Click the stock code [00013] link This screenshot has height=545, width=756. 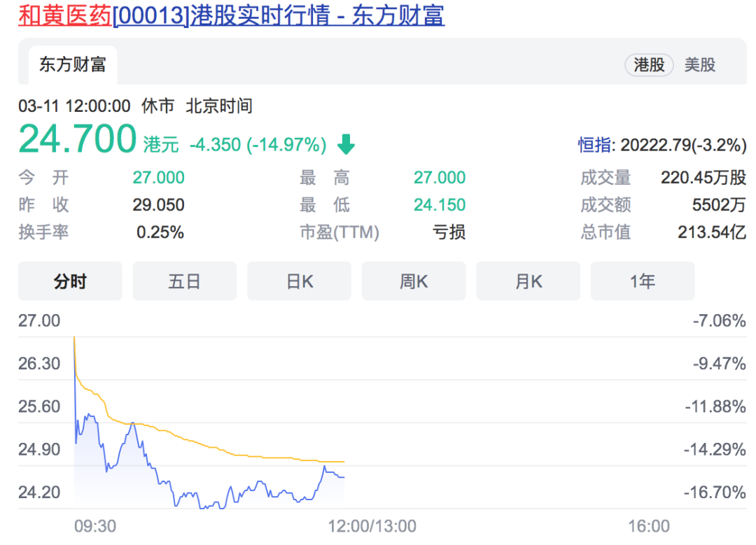click(148, 16)
